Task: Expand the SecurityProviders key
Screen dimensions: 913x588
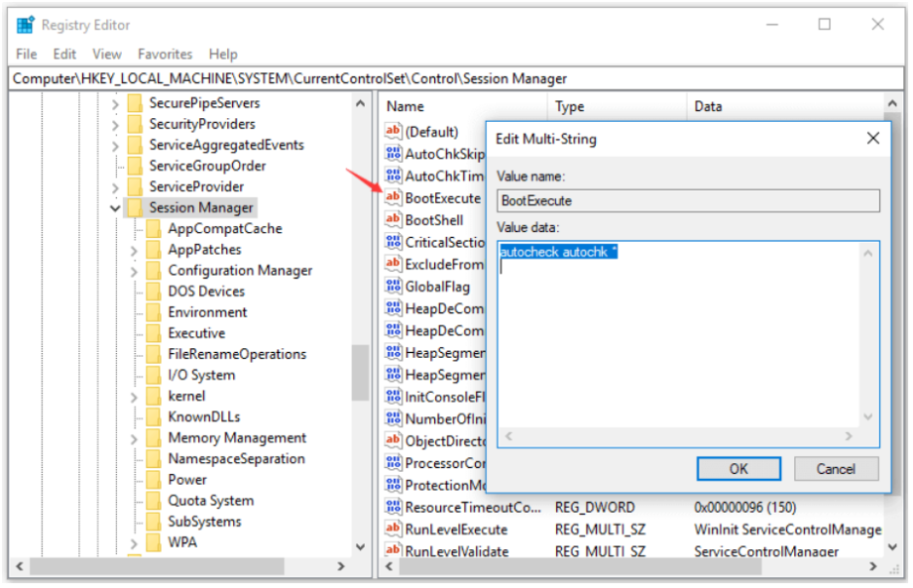Action: point(115,125)
